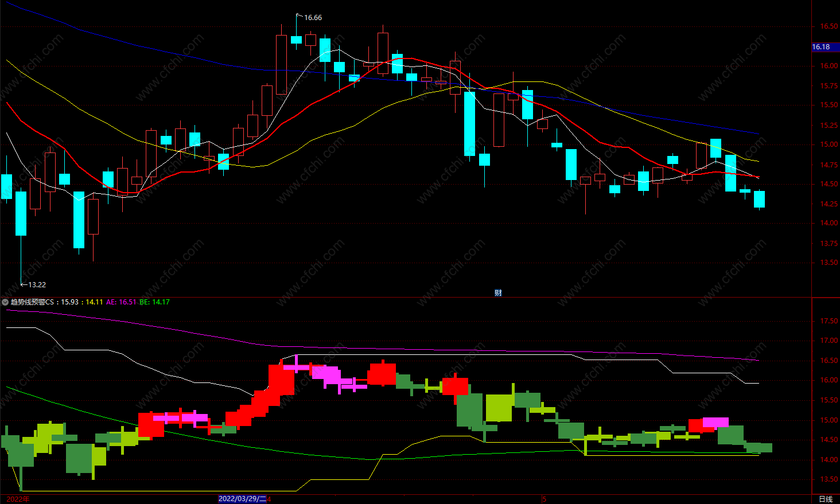Image resolution: width=840 pixels, height=504 pixels.
Task: Click the green BE: 14.17 value
Action: (x=155, y=302)
